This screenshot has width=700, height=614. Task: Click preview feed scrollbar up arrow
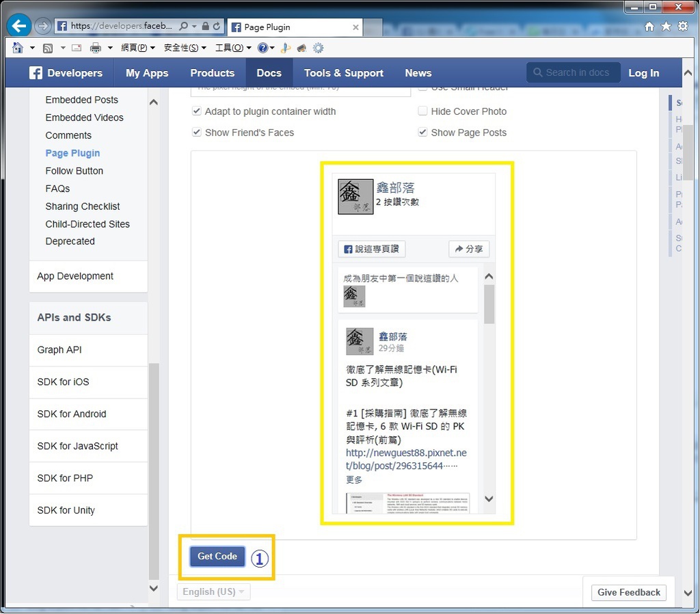(x=489, y=276)
